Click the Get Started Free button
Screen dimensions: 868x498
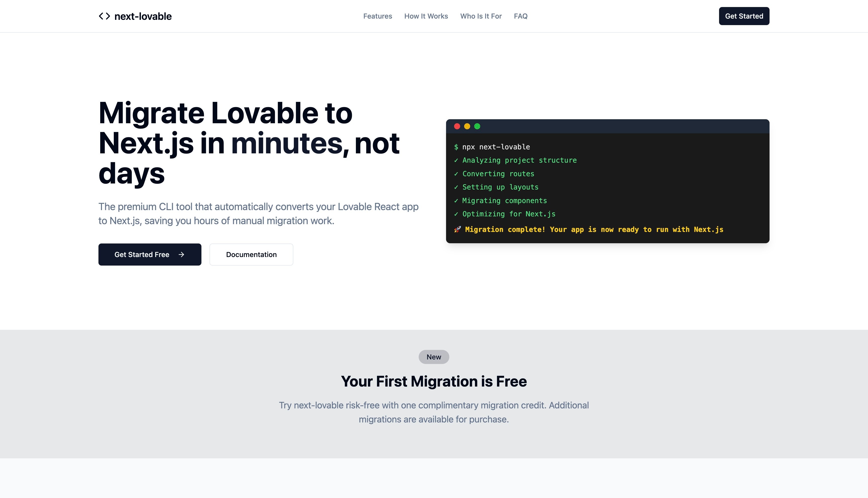click(149, 255)
